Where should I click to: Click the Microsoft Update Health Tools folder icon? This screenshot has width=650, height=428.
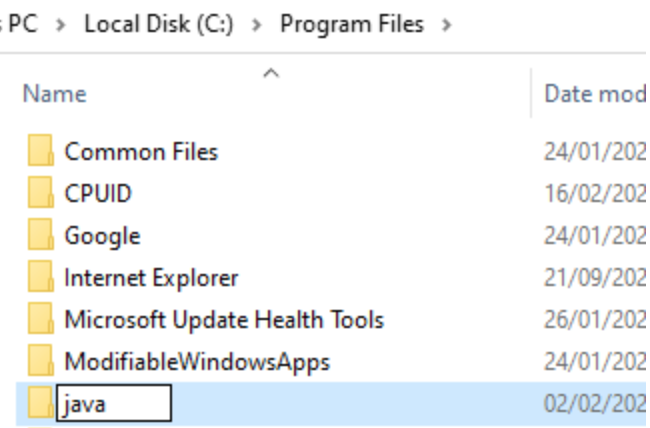pyautogui.click(x=41, y=319)
